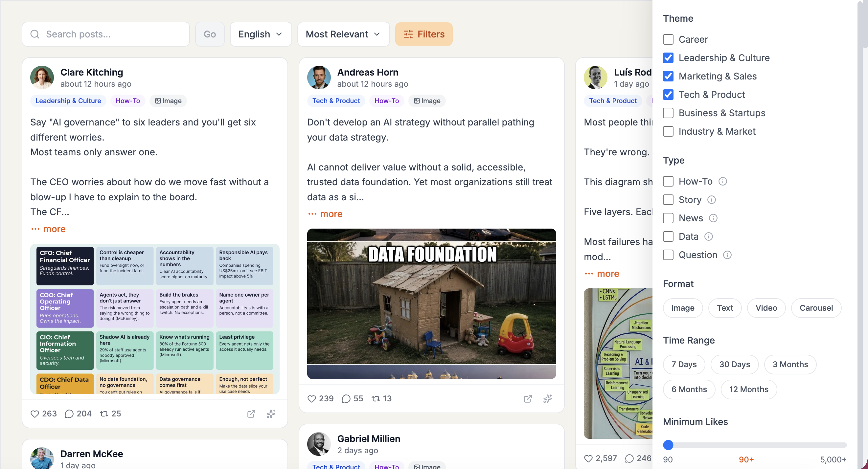Image resolution: width=868 pixels, height=469 pixels.
Task: Click AI sparkle icon on Andreas Horn's post
Action: (548, 399)
